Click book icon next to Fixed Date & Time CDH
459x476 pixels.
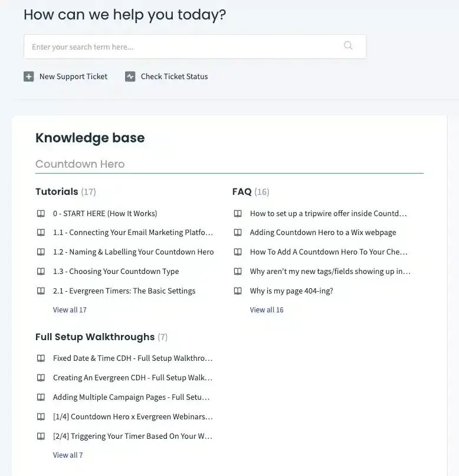41,358
